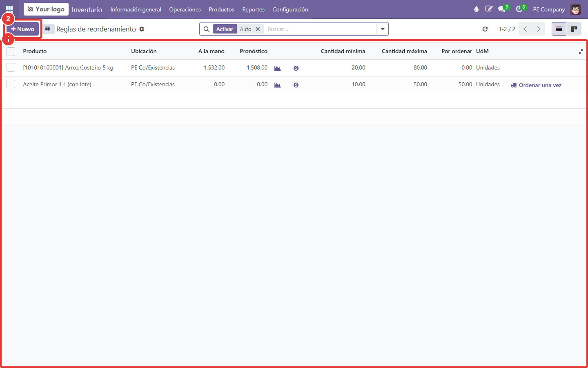Check the Arroz Costeño 5 kg row checkbox
This screenshot has height=368, width=588.
(x=11, y=67)
